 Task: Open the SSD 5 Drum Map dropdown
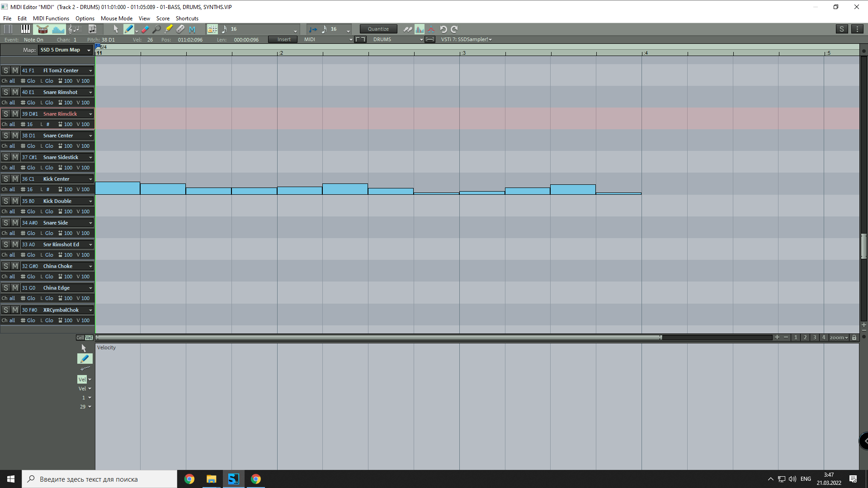point(66,50)
